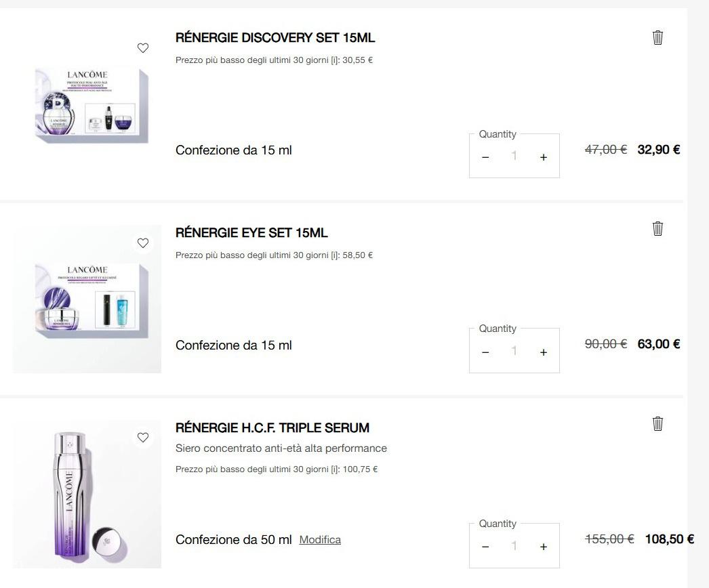
Task: Trash the Rénergie H.C.F. Triple Serum item
Action: point(657,424)
